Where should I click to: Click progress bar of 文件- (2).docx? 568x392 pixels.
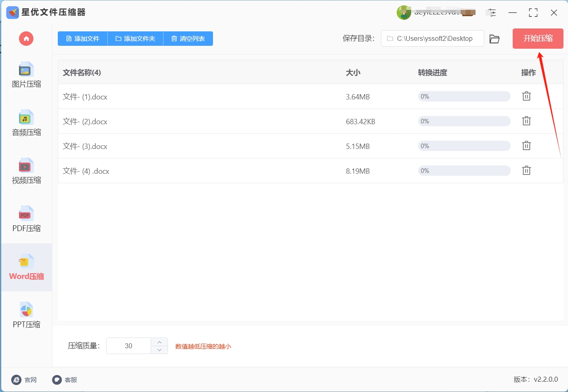coord(464,121)
